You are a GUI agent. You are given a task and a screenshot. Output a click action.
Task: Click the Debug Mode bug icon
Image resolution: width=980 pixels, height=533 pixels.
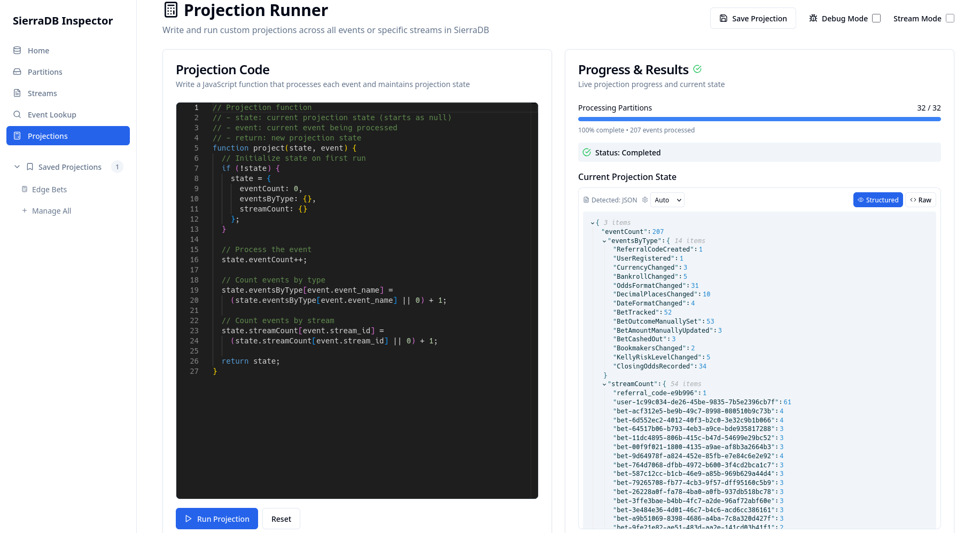point(813,18)
